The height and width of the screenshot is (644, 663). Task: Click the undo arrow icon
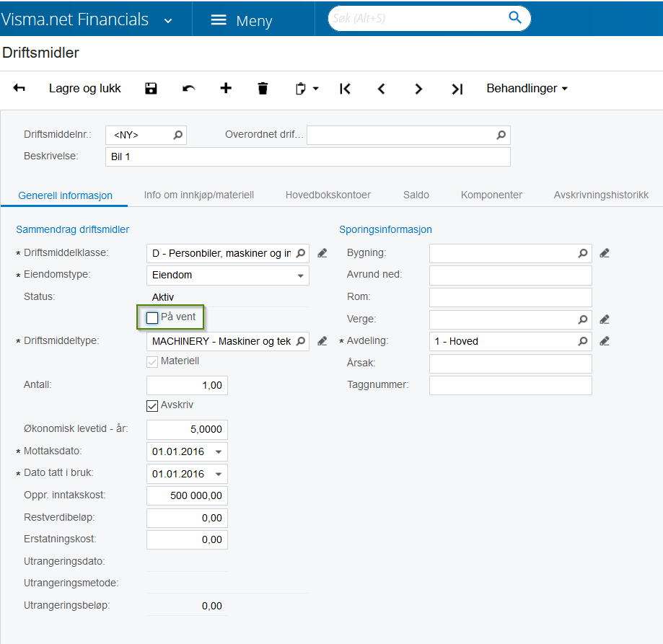(x=188, y=88)
